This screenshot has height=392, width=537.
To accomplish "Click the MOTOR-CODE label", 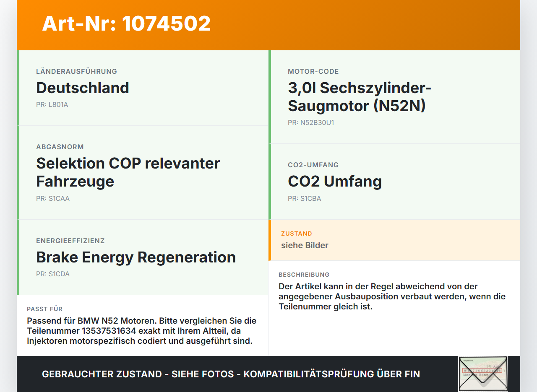I will pyautogui.click(x=313, y=71).
